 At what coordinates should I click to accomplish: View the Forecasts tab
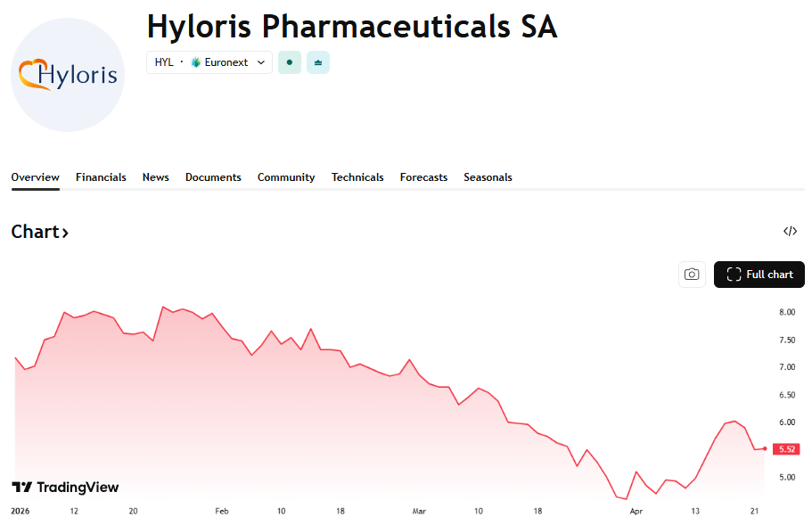(423, 177)
